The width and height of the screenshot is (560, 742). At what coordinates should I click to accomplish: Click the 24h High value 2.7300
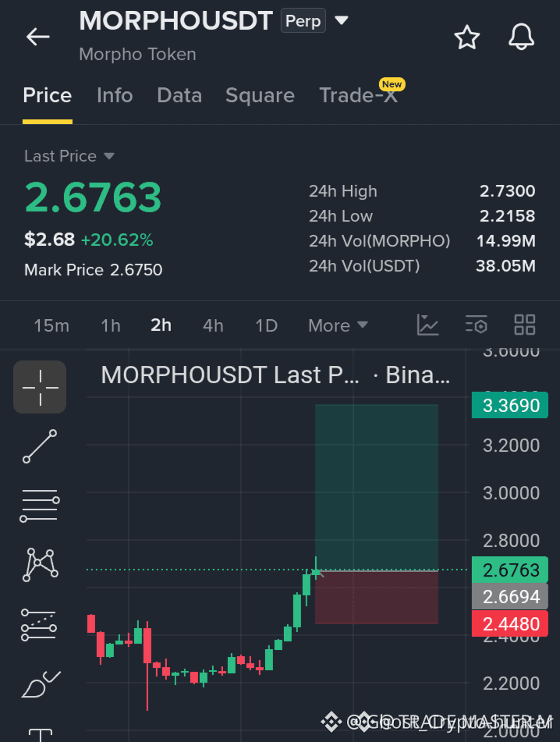point(507,191)
